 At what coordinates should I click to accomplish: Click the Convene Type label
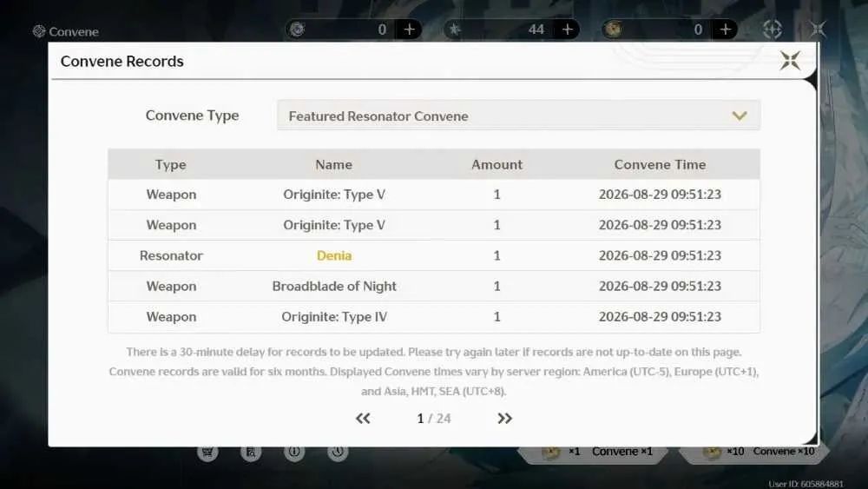tap(192, 116)
